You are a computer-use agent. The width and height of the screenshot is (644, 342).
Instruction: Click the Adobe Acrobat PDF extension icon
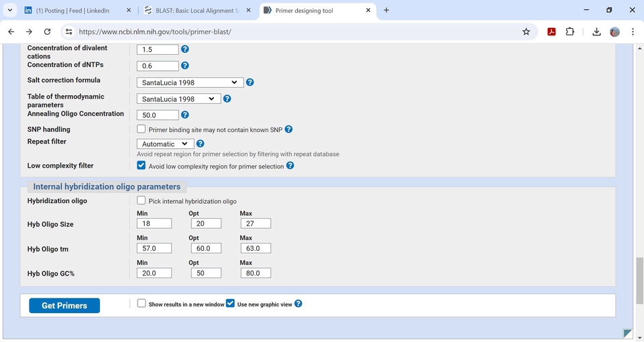pyautogui.click(x=551, y=32)
